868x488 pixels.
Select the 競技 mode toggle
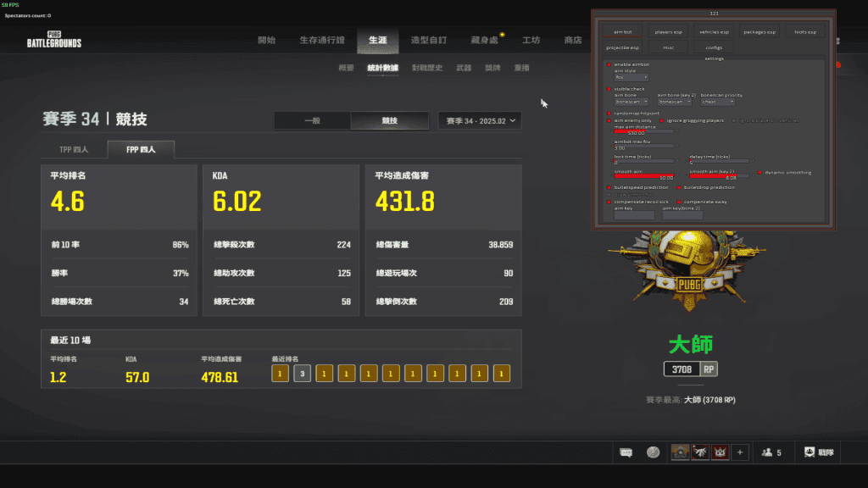(x=389, y=121)
